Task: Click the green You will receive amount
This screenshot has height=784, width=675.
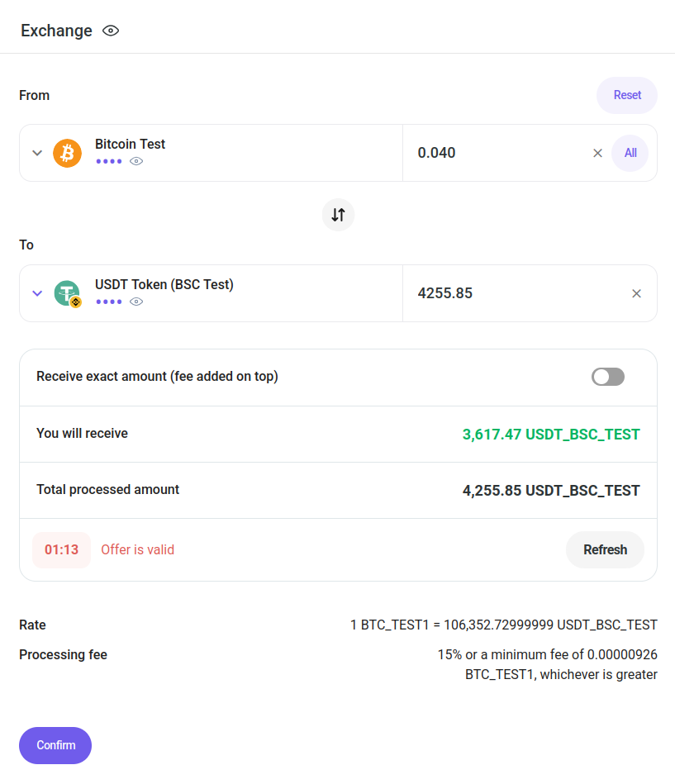Action: pos(551,435)
